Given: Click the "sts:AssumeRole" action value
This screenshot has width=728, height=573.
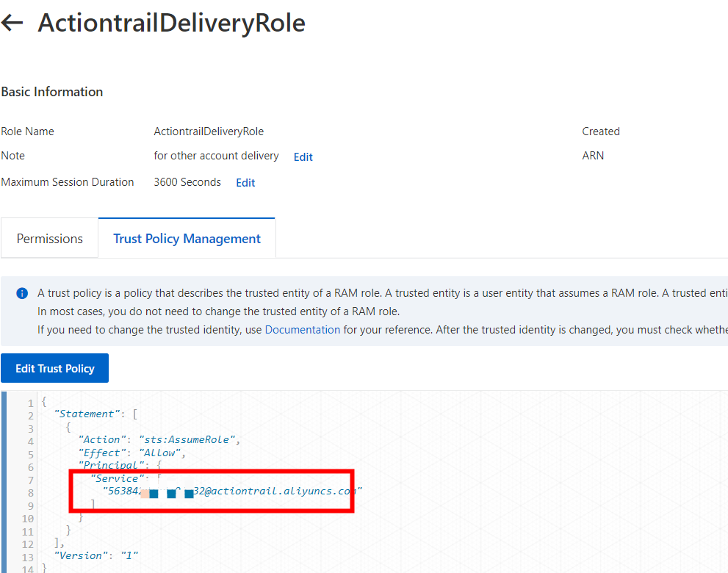Looking at the screenshot, I should (x=187, y=439).
